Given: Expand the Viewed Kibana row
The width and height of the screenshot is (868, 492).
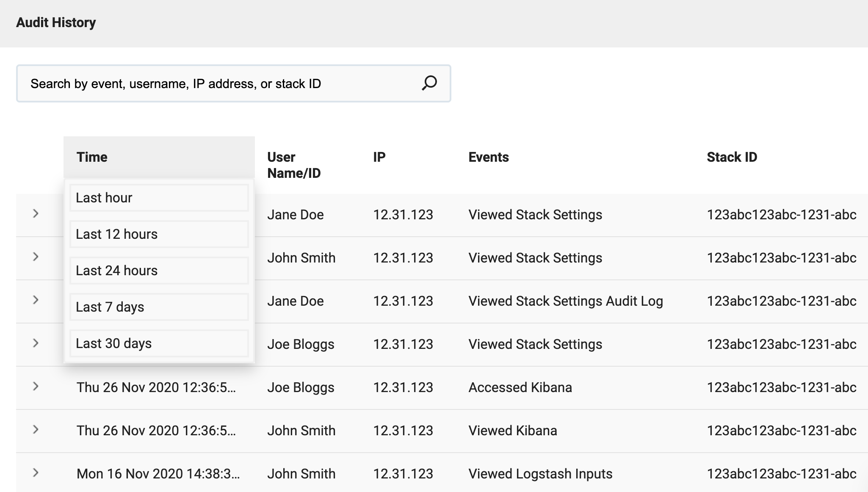Looking at the screenshot, I should 36,430.
